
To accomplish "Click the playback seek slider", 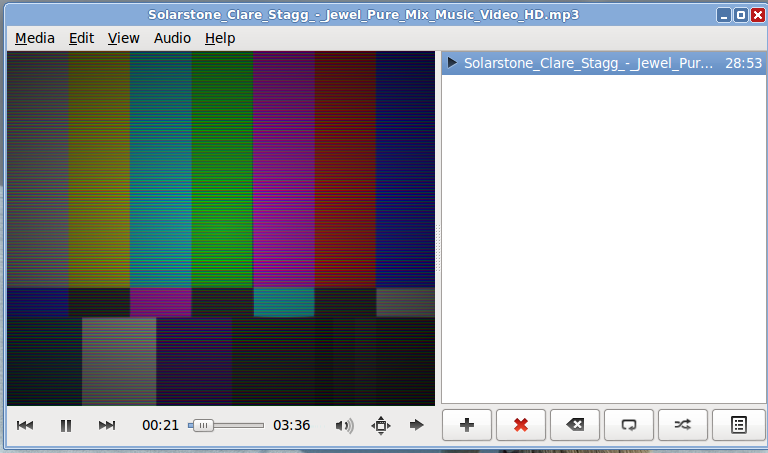I will point(226,425).
